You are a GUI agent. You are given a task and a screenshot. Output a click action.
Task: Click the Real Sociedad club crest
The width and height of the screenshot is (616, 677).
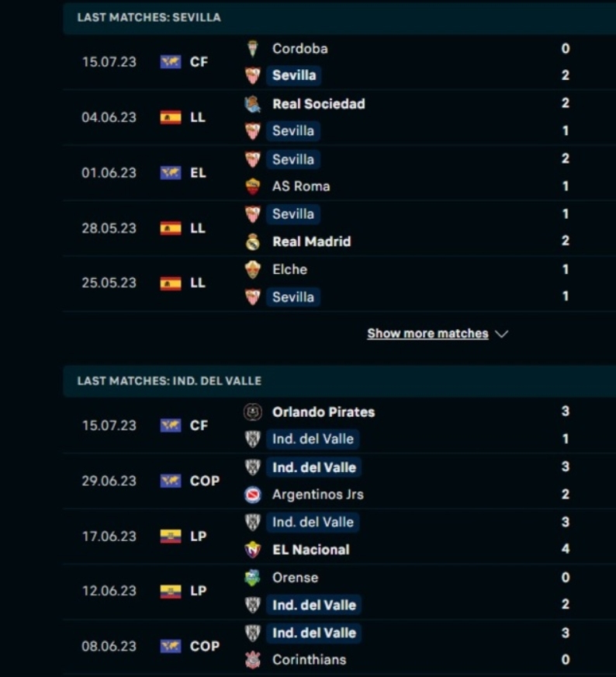[x=253, y=104]
